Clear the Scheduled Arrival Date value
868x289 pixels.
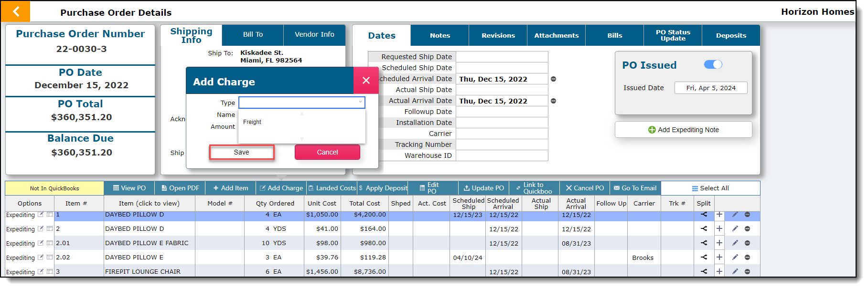pos(553,79)
